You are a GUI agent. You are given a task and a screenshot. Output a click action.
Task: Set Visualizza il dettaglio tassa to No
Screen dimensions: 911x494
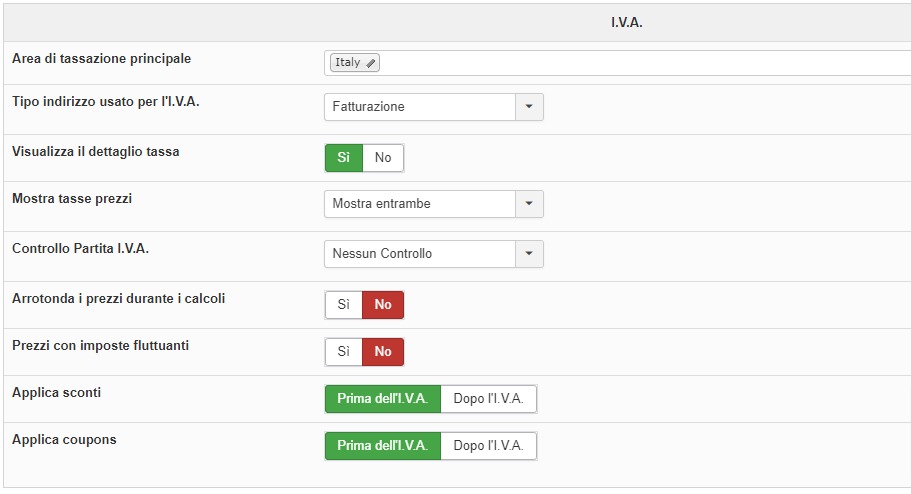[x=383, y=158]
